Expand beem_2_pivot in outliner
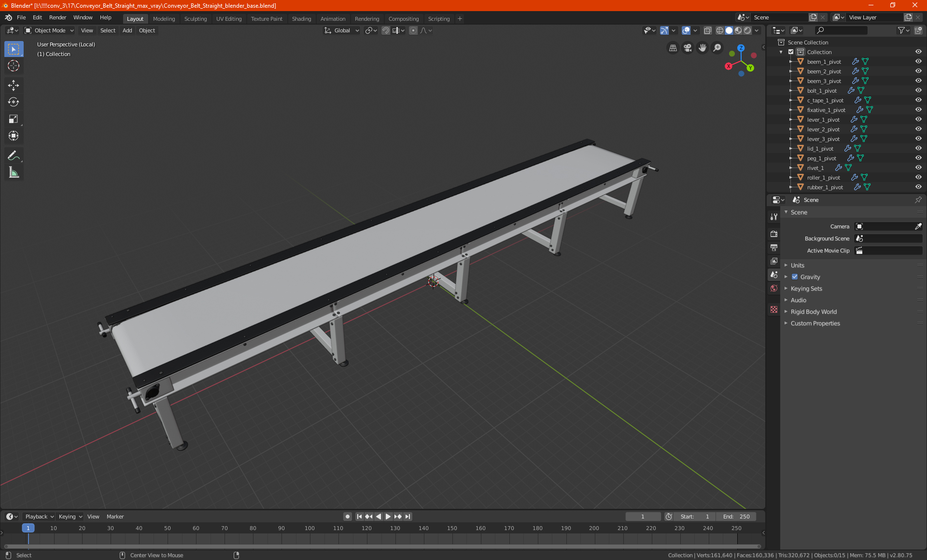This screenshot has height=560, width=927. coord(790,71)
